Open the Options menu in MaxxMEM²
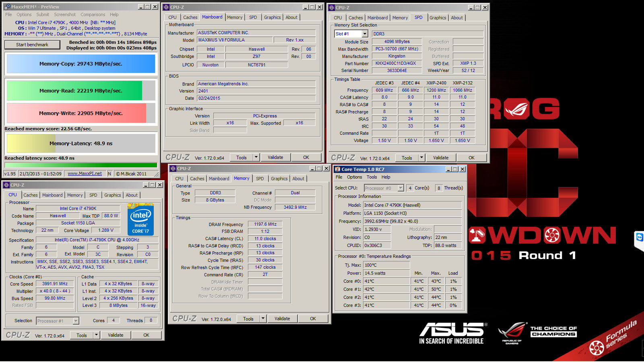The width and height of the screenshot is (644, 362). [x=24, y=14]
